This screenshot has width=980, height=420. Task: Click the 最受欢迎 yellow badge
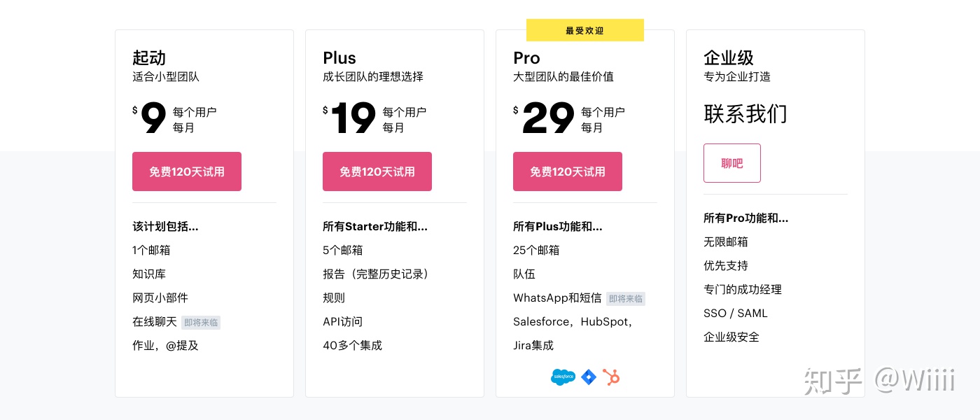click(x=585, y=30)
